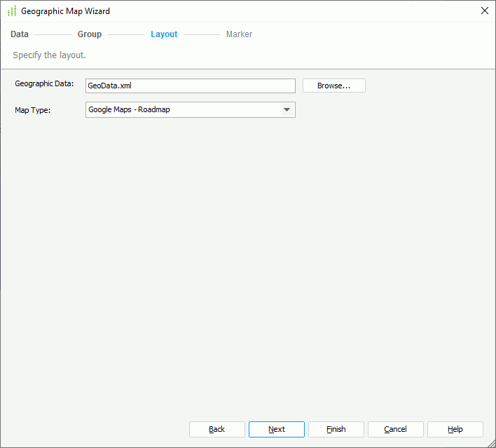496x448 pixels.
Task: Click Finish to complete the wizard
Action: [336, 429]
